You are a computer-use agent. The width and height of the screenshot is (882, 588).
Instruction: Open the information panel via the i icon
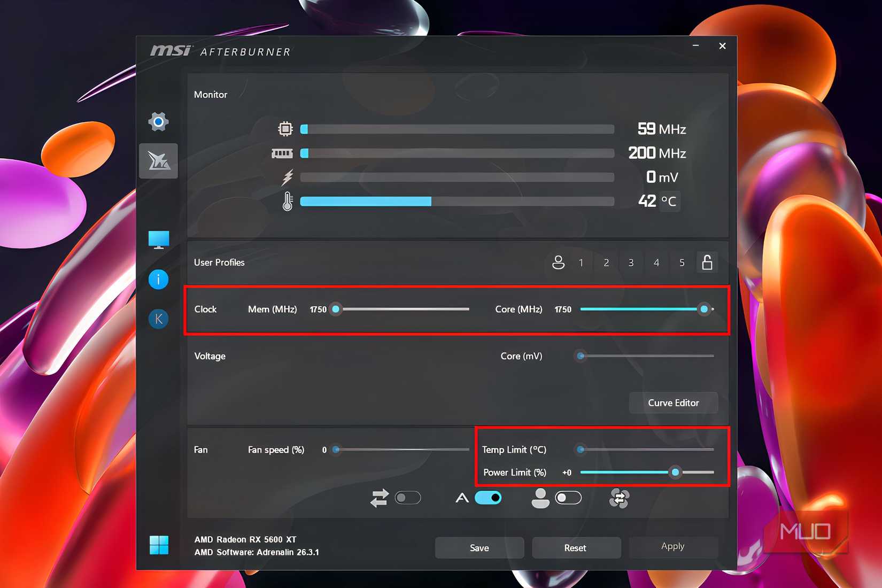[158, 279]
